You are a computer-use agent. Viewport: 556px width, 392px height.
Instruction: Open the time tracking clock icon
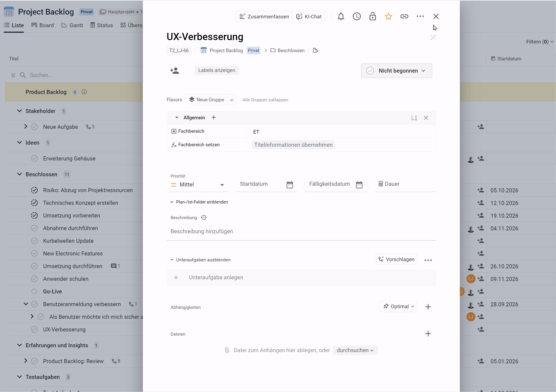coord(357,16)
